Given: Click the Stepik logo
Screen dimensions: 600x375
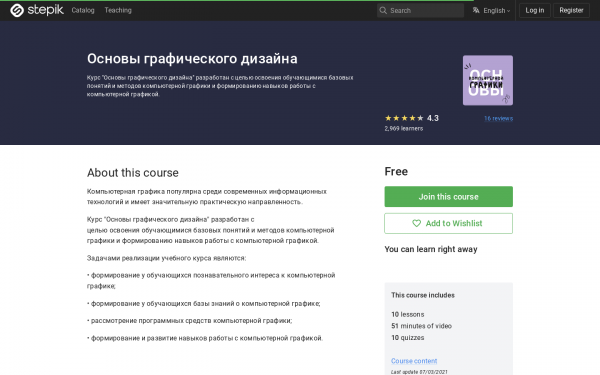Looking at the screenshot, I should coord(37,10).
